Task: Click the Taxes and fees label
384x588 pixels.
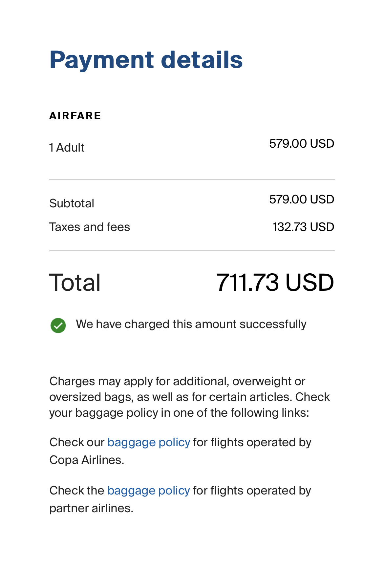Action: 90,227
